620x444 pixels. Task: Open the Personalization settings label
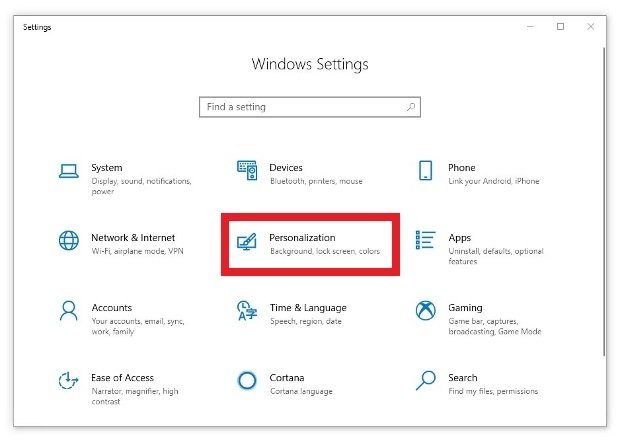(302, 238)
